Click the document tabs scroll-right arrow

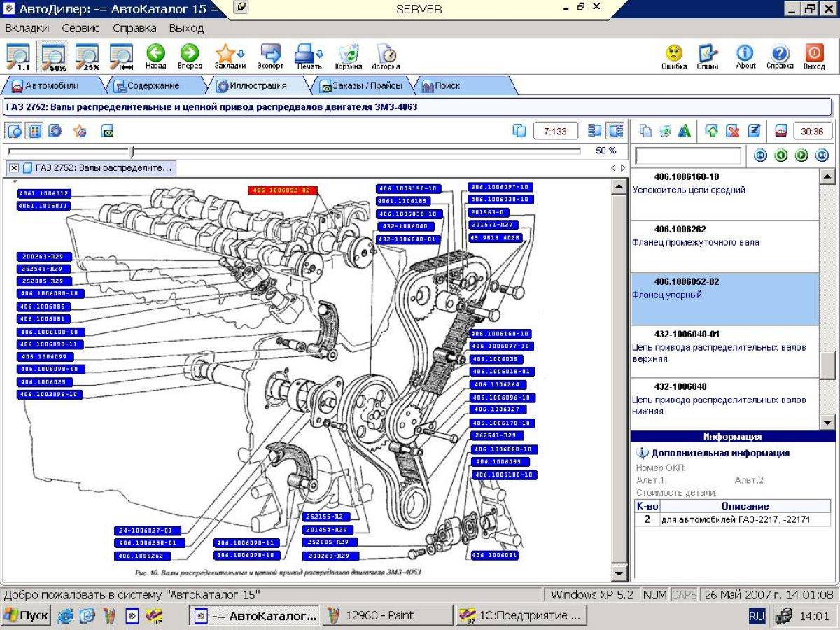623,168
